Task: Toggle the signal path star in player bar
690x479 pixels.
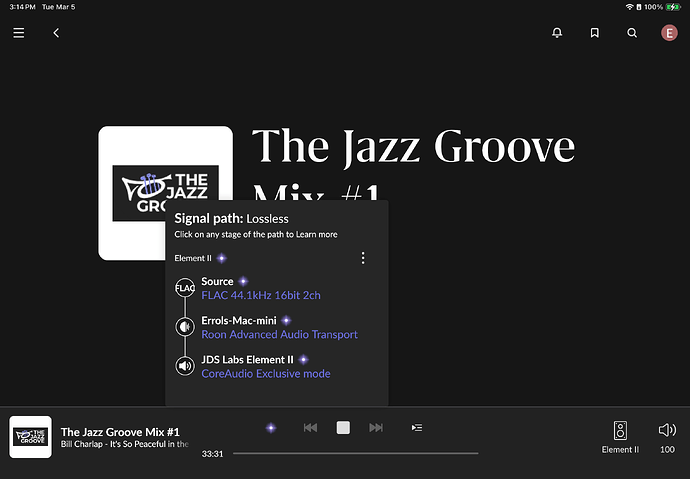Action: (271, 428)
